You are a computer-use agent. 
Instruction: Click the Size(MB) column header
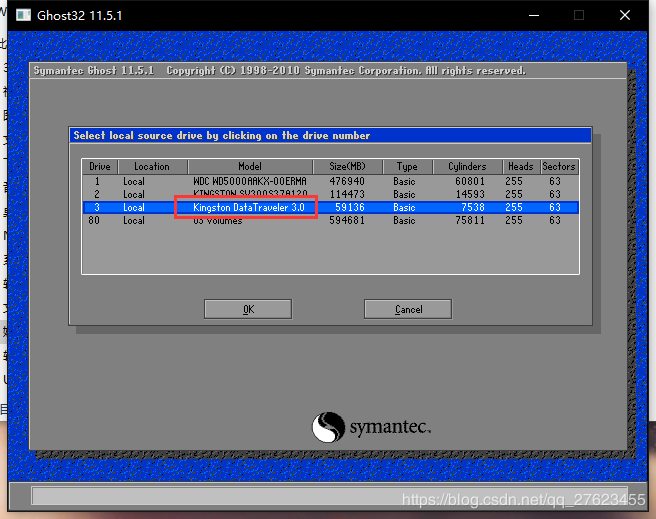click(x=347, y=166)
